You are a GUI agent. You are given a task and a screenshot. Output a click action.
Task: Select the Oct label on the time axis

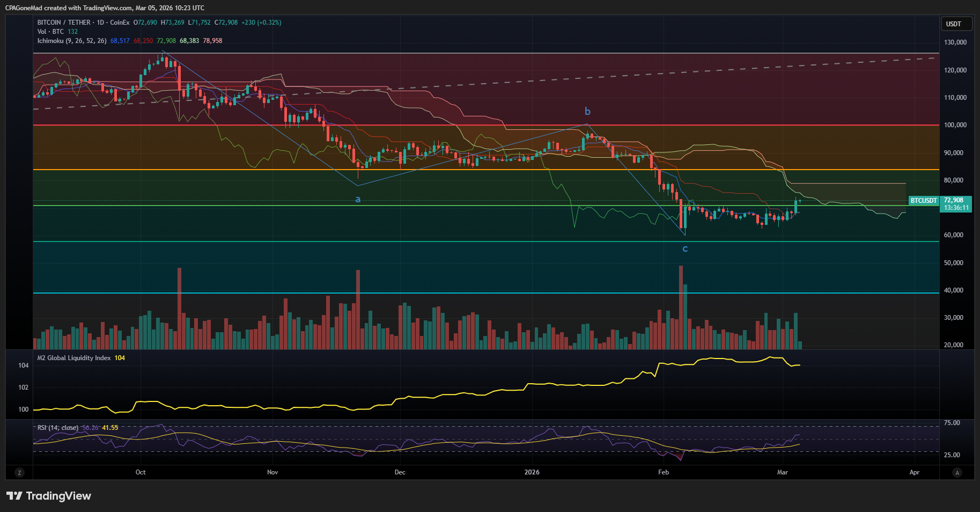tap(140, 472)
